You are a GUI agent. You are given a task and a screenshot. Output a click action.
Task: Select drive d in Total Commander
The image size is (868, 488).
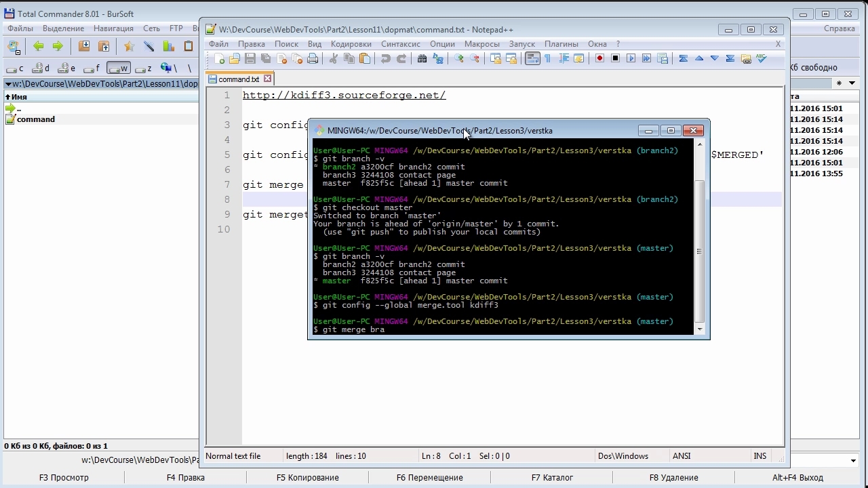[41, 68]
